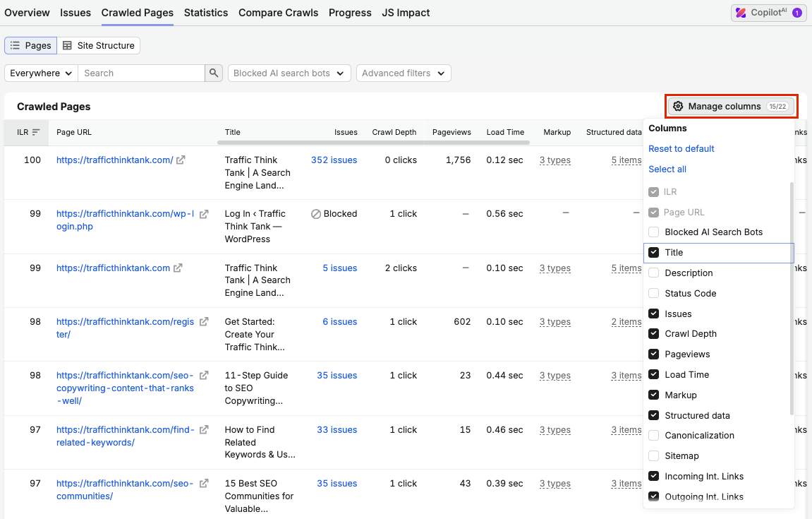Uncheck the Pageviews column checkbox
The image size is (812, 519).
click(653, 354)
